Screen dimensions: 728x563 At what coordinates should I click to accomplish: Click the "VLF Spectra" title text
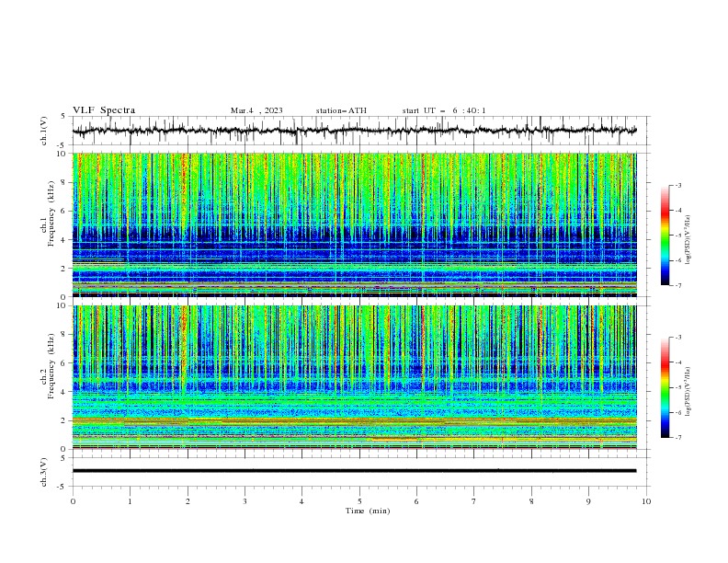point(104,110)
